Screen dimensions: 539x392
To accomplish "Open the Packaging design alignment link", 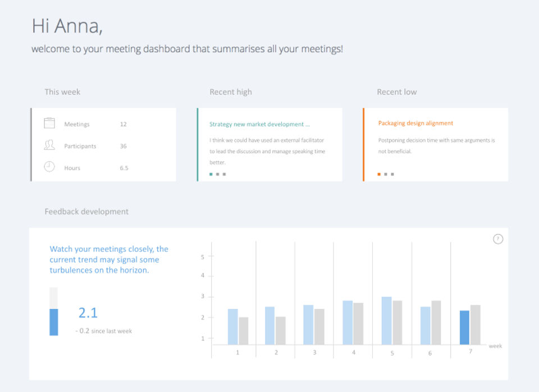I will point(415,123).
